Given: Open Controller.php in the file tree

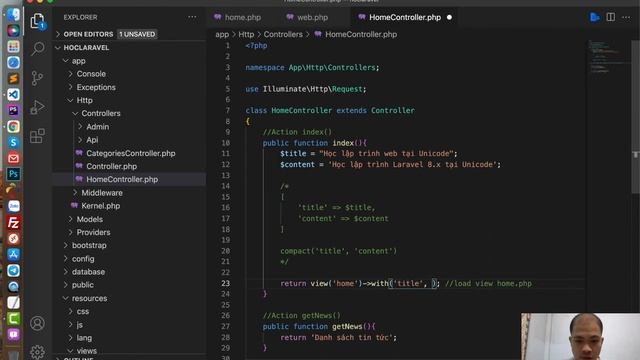Looking at the screenshot, I should point(111,167).
